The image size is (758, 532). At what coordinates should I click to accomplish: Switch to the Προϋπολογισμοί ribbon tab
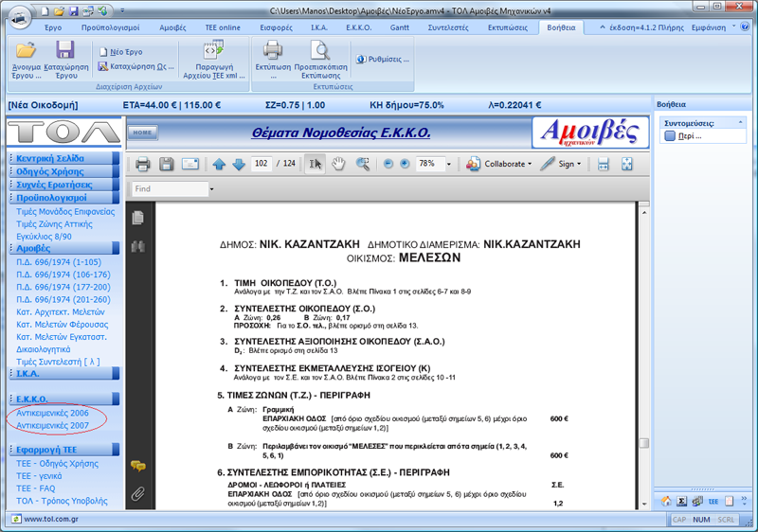[x=110, y=27]
